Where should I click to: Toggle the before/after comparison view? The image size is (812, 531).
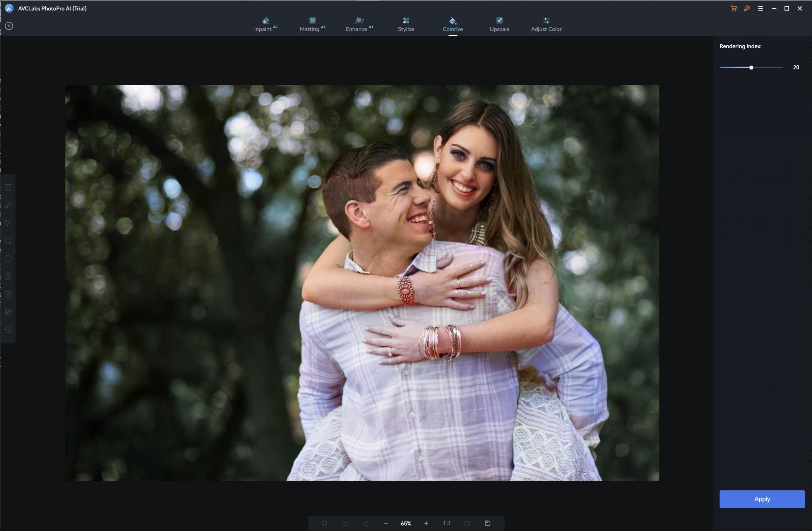point(467,523)
